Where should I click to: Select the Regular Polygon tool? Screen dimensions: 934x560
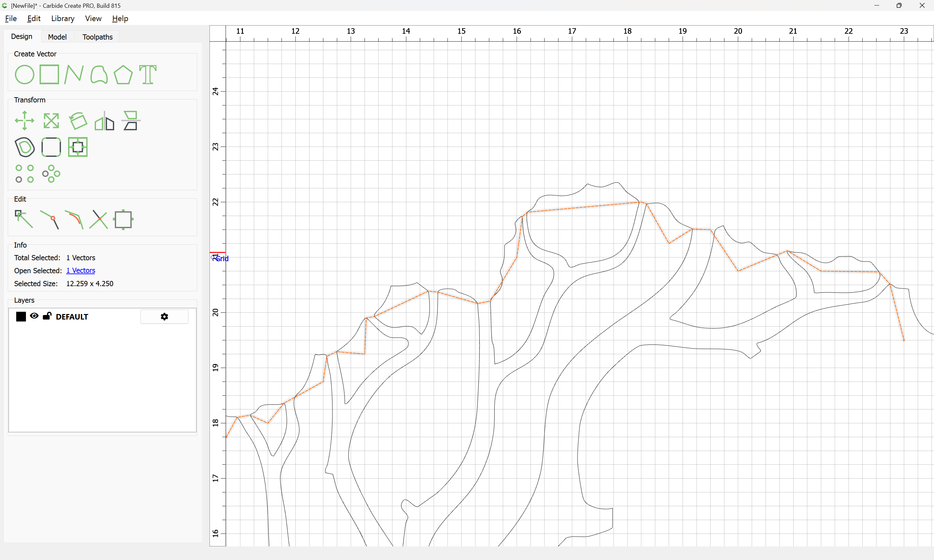(123, 74)
